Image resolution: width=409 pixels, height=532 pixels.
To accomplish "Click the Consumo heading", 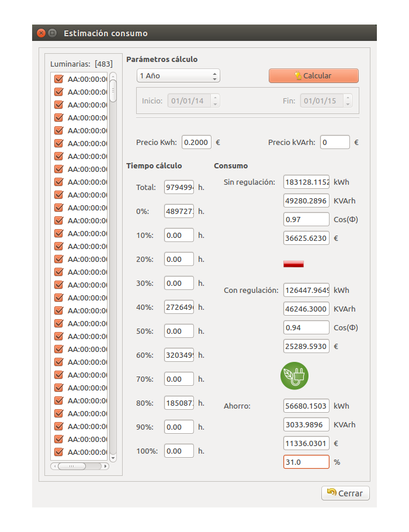I will (231, 166).
